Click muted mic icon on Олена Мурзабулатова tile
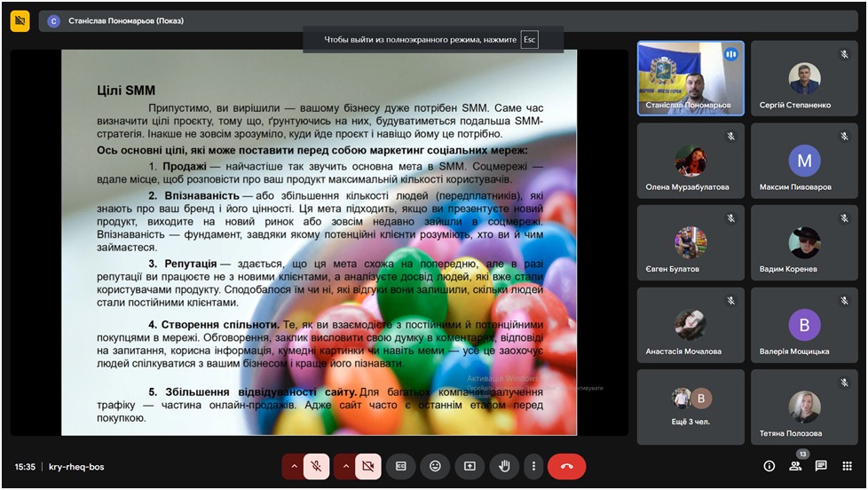868x490 pixels. 731,136
